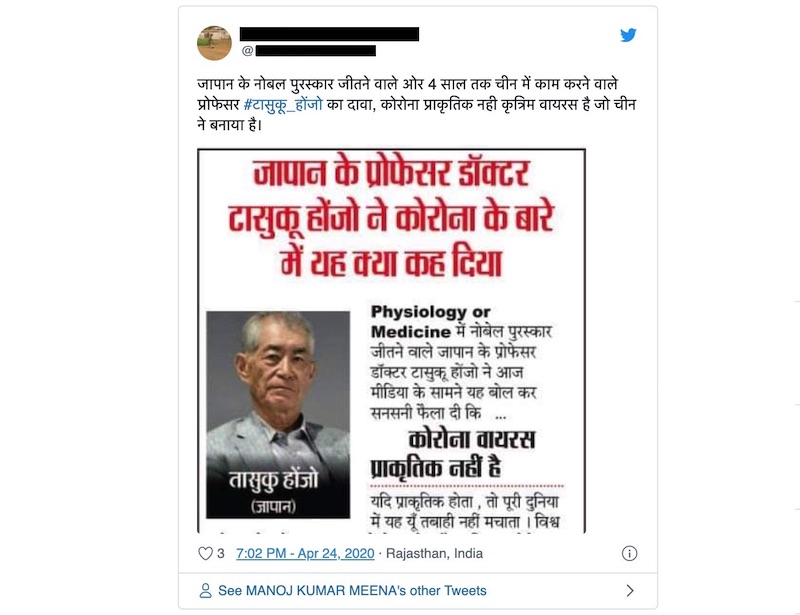Open the 7:02 PM - Apr 24, 2020 timestamp

click(x=305, y=553)
